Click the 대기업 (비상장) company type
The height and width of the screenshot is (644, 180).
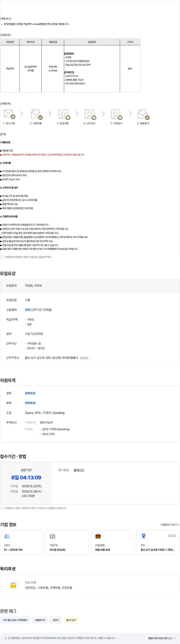[57, 550]
